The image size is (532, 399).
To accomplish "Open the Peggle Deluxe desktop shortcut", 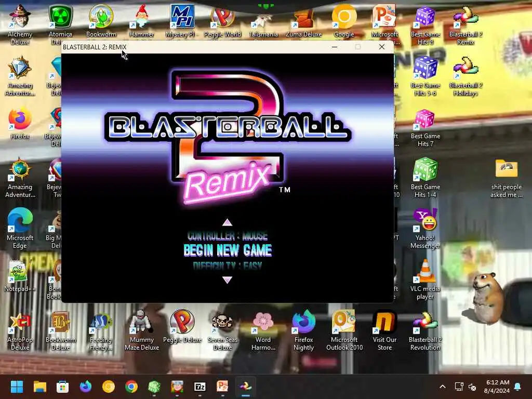I will [182, 326].
